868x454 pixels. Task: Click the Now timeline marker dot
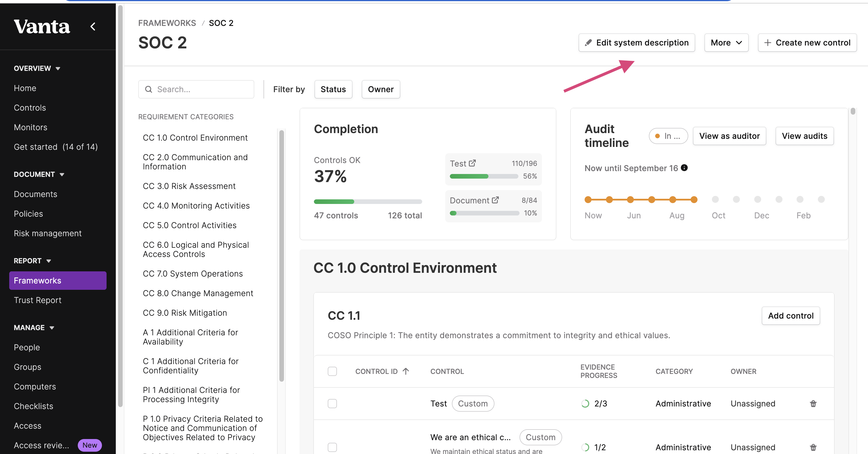click(588, 200)
